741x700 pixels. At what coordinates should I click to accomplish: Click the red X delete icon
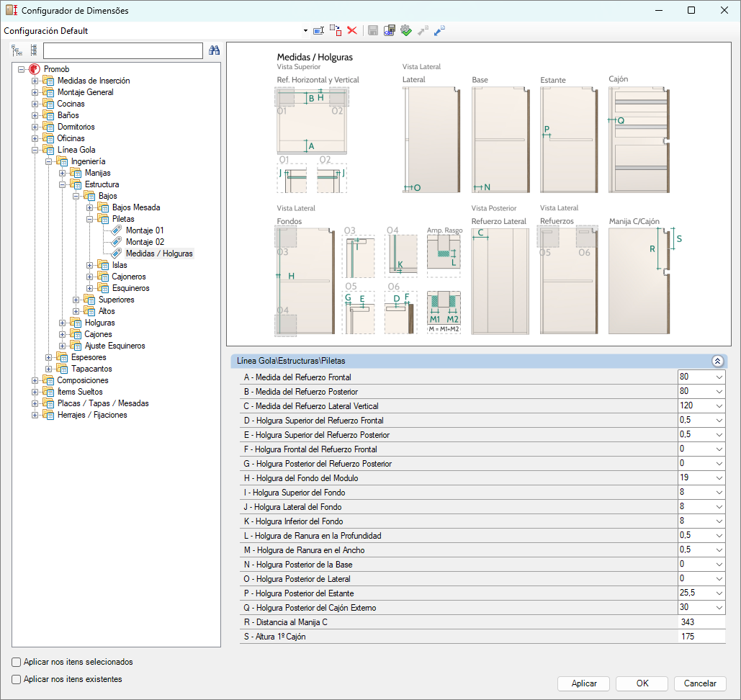tap(352, 30)
